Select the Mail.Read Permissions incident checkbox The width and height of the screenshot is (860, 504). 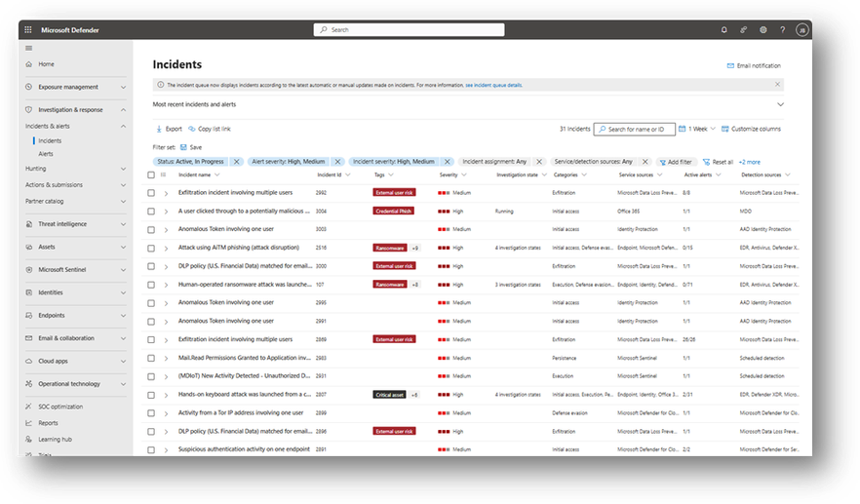point(151,358)
